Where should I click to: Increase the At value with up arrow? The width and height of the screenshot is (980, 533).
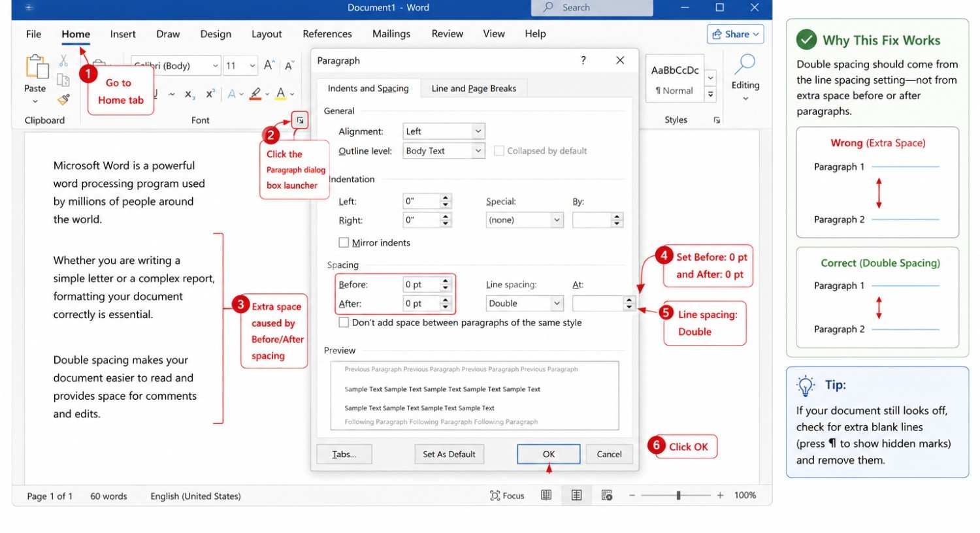(629, 300)
